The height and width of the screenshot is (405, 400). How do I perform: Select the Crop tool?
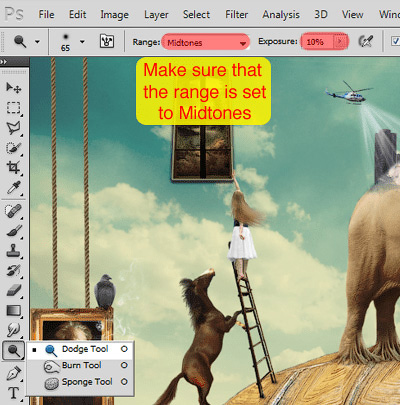tap(14, 167)
